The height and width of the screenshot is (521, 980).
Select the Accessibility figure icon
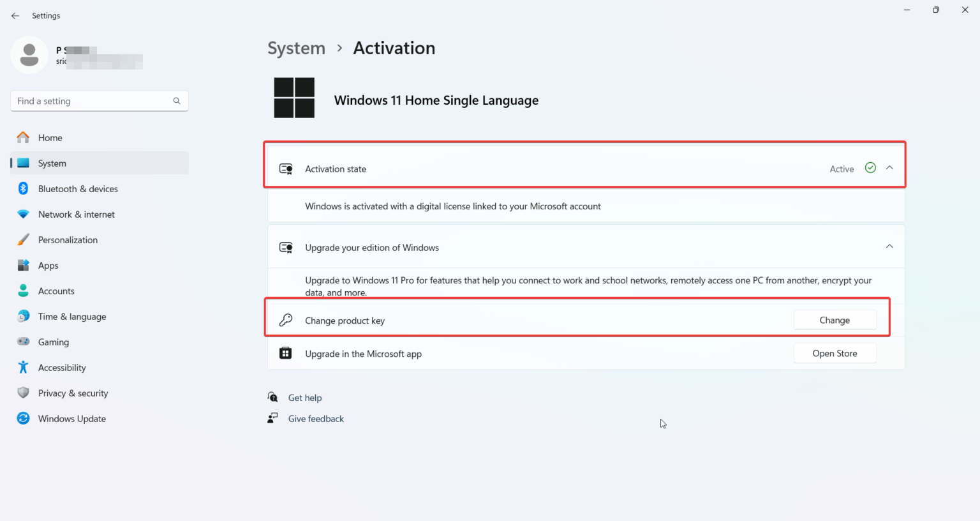coord(23,367)
